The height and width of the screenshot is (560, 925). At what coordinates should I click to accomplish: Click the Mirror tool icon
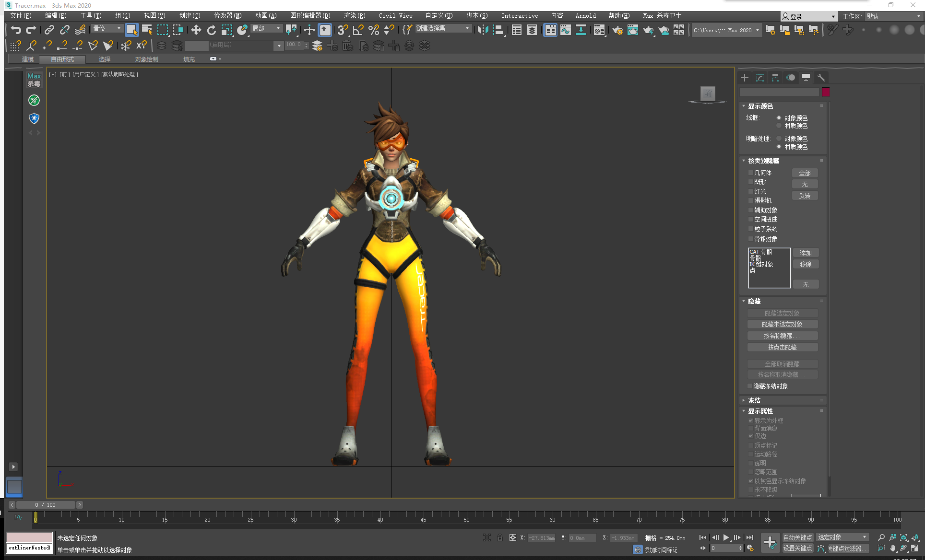(483, 30)
